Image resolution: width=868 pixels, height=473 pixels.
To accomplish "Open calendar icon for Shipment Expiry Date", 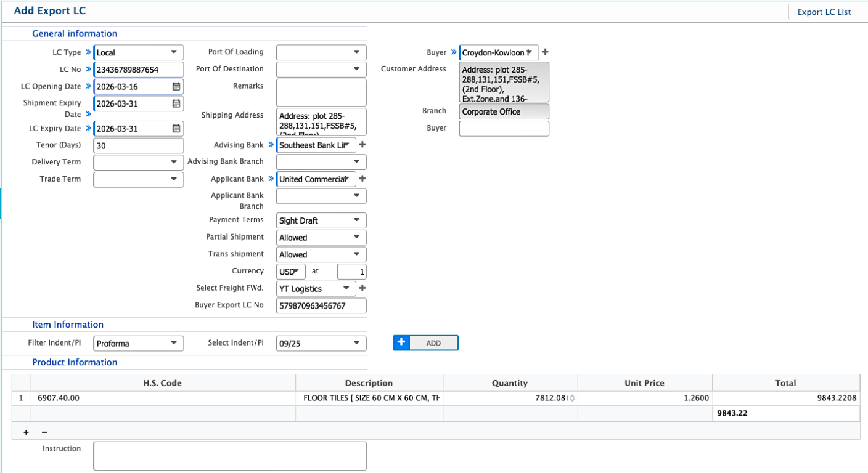I will [176, 104].
